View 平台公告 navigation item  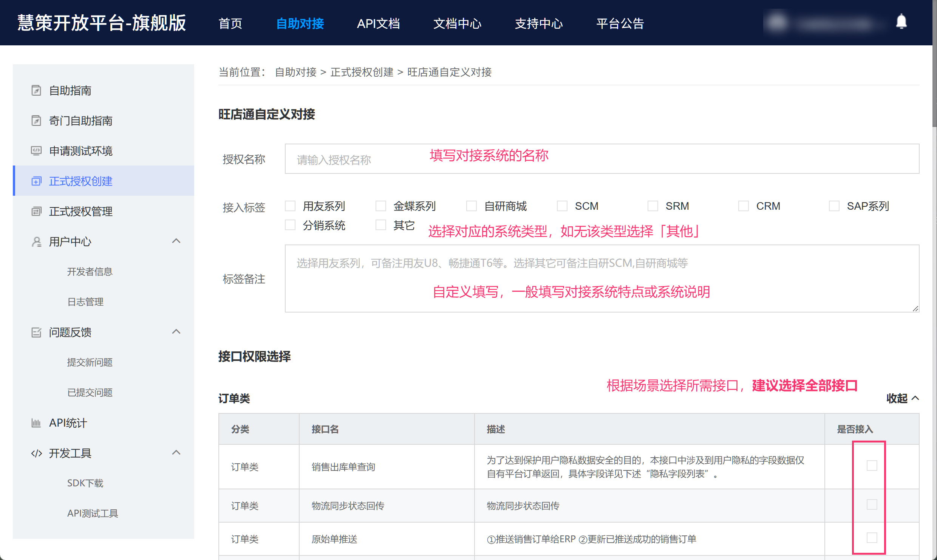coord(620,23)
